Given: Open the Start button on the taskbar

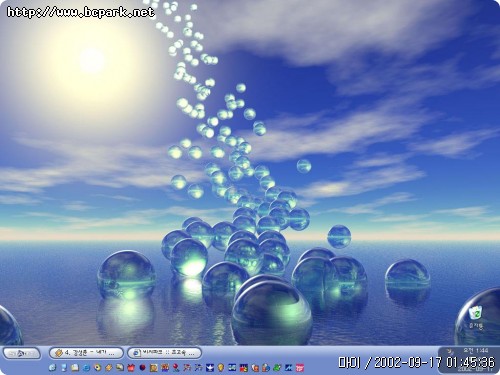Looking at the screenshot, I should coord(22,353).
